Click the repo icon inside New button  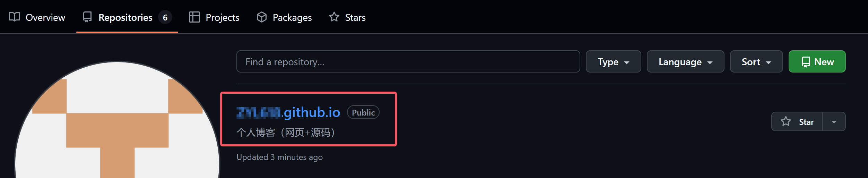pyautogui.click(x=806, y=62)
